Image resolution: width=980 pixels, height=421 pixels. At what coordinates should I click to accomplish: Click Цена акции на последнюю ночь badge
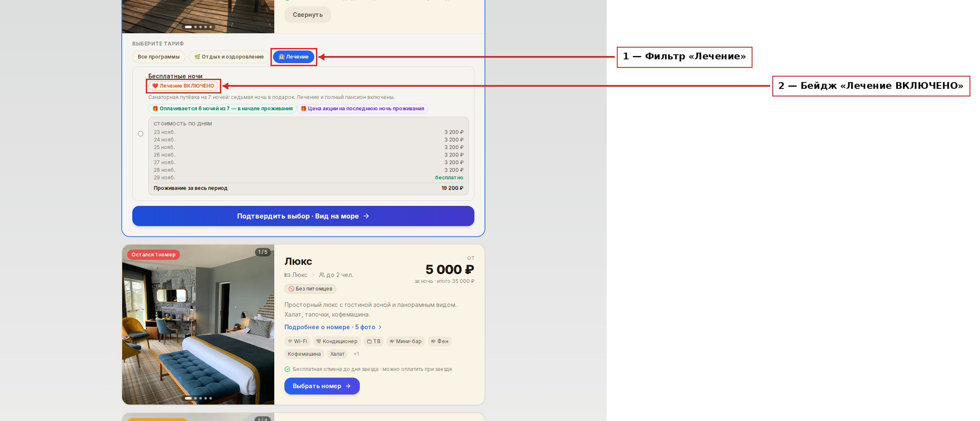click(362, 109)
